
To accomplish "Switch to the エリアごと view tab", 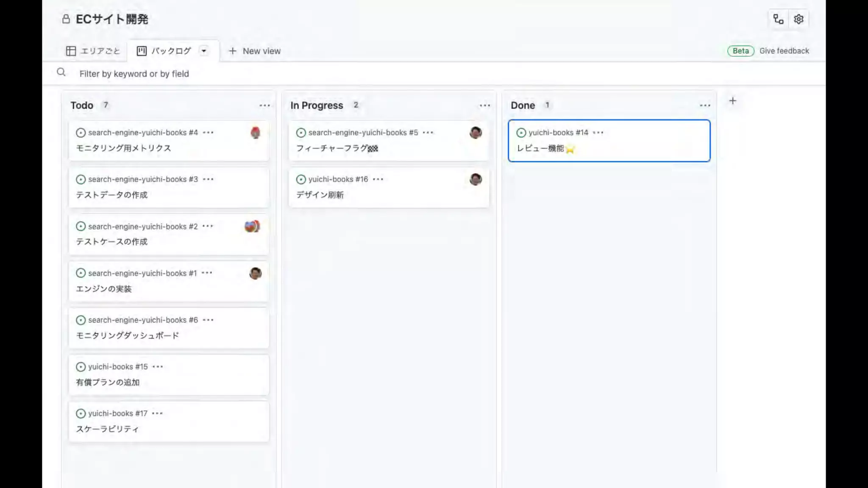I will click(x=93, y=51).
